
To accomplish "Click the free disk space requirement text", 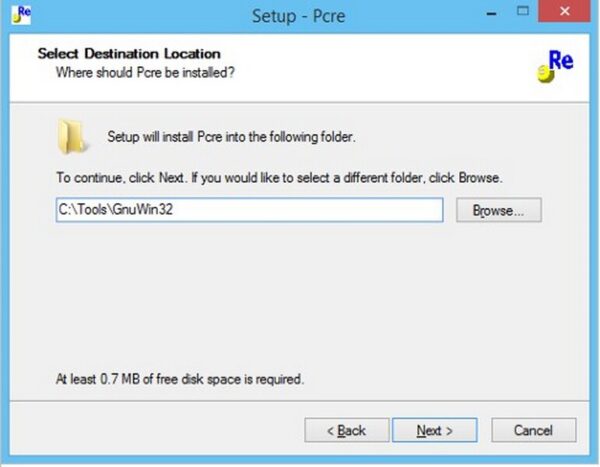I will (180, 379).
